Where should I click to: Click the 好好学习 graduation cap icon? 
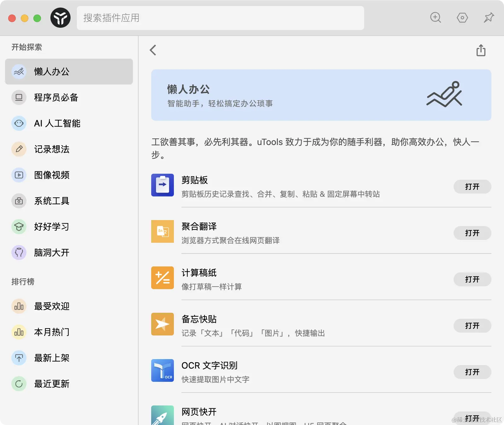click(x=19, y=227)
